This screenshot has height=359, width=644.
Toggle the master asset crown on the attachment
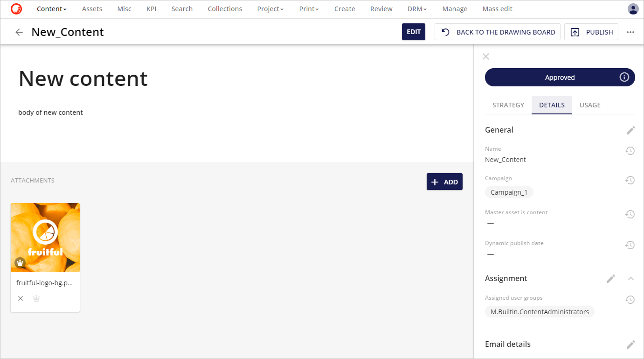36,298
